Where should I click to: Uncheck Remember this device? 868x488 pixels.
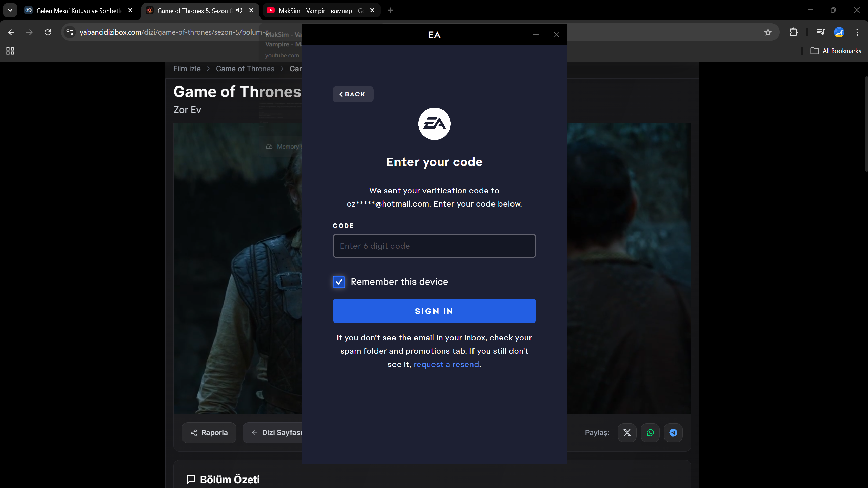[339, 282]
